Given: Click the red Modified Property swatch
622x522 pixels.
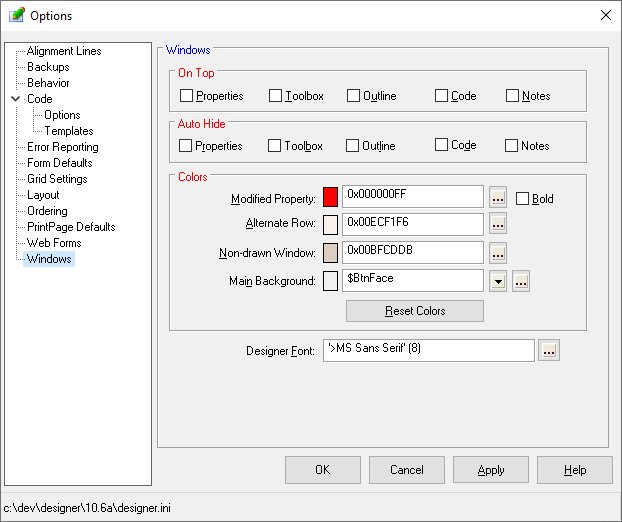Looking at the screenshot, I should pyautogui.click(x=331, y=197).
